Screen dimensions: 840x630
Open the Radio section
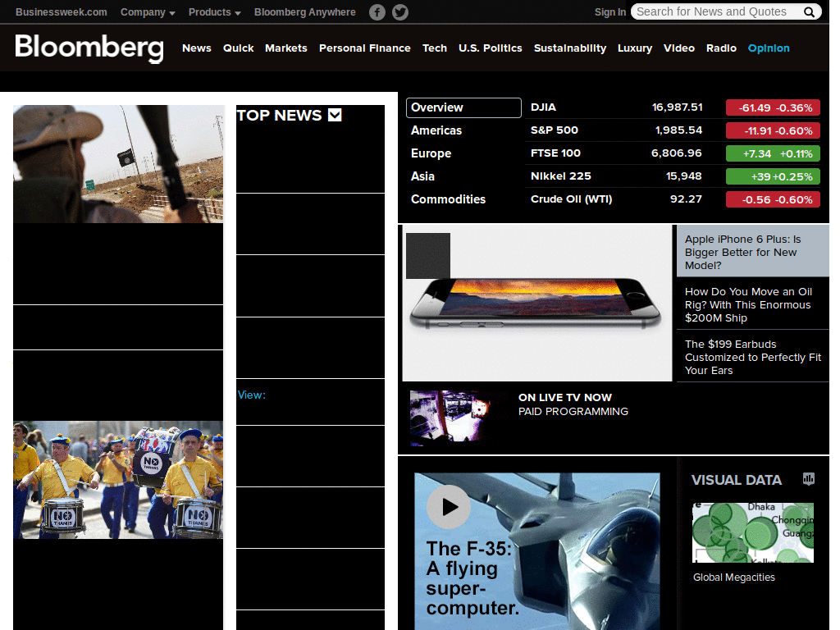click(721, 48)
